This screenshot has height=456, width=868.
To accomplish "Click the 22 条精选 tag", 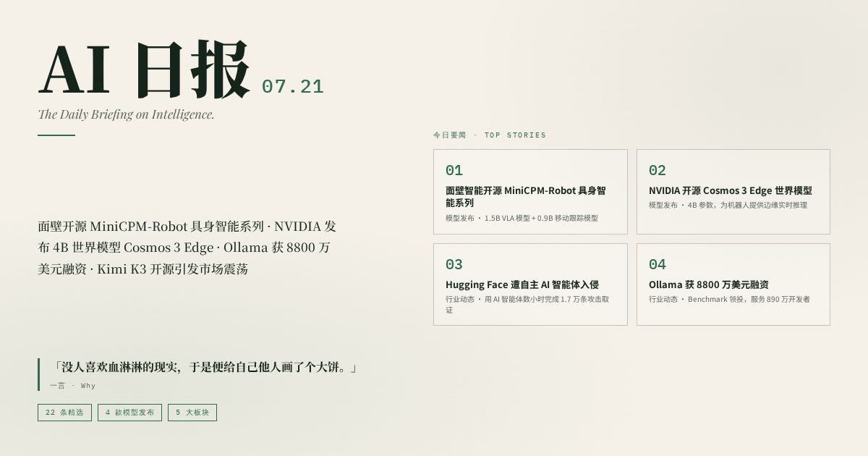I will [x=64, y=413].
